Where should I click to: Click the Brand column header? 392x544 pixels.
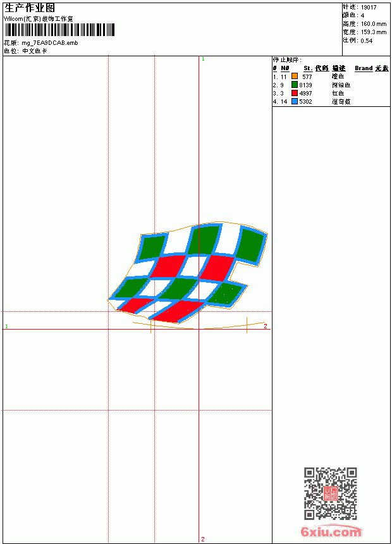click(364, 68)
